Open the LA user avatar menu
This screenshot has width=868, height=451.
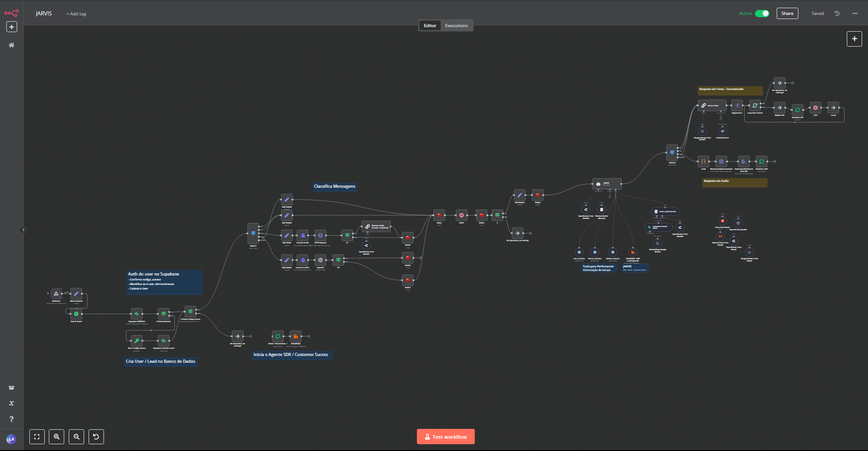[x=11, y=439]
